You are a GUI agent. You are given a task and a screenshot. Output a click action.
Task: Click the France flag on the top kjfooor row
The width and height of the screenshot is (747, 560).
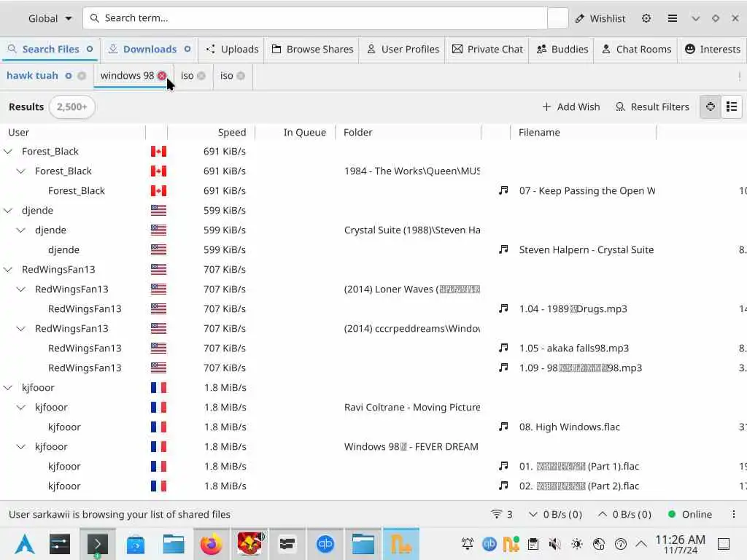[x=158, y=388]
